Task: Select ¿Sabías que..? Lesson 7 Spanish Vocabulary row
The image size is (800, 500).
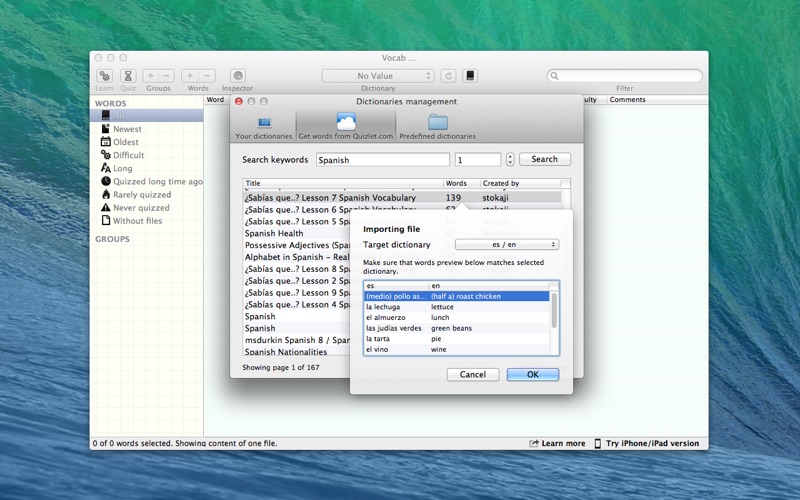Action: coord(402,197)
